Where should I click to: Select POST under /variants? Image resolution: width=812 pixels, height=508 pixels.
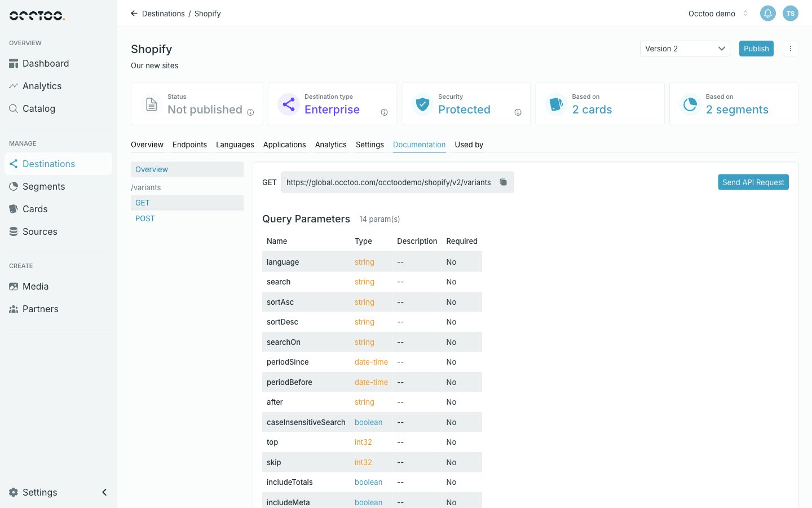point(187,218)
